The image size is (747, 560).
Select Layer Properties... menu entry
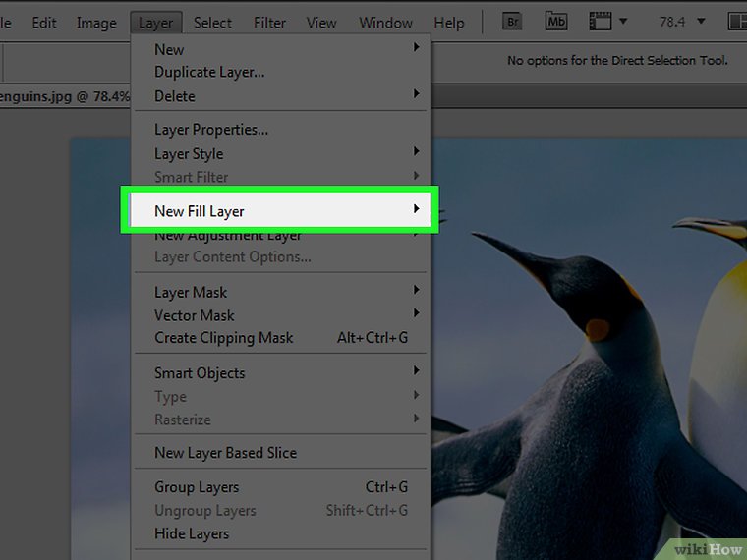pyautogui.click(x=211, y=130)
